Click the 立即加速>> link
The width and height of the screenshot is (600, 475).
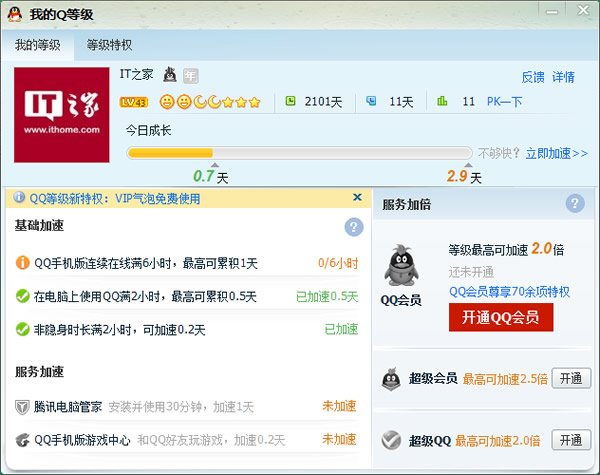[x=556, y=153]
